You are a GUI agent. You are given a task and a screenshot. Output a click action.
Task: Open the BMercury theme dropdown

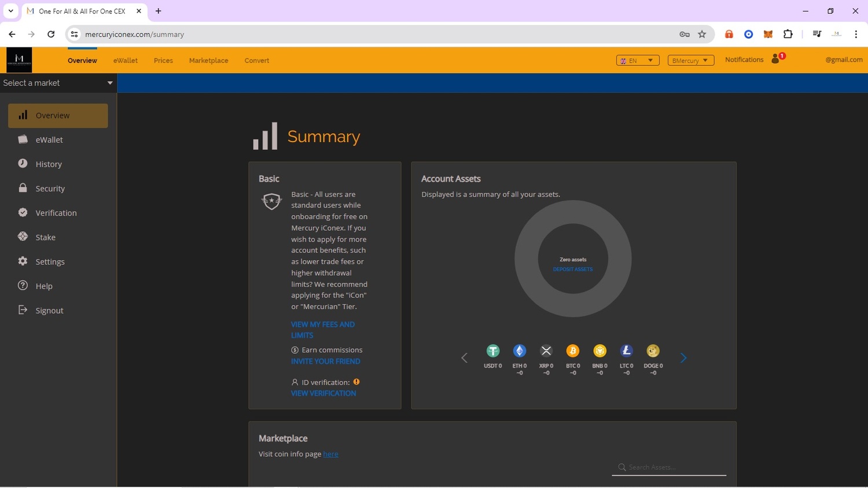691,60
